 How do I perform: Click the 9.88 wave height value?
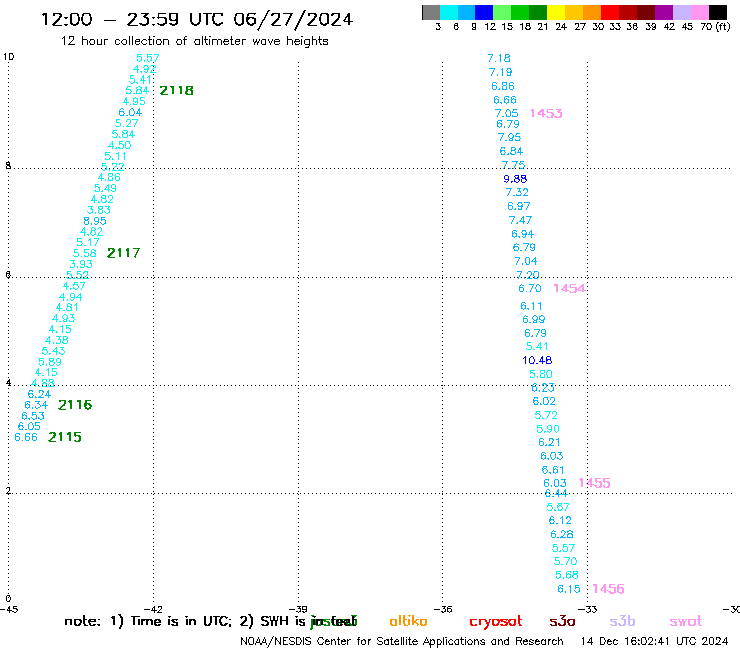pyautogui.click(x=515, y=179)
